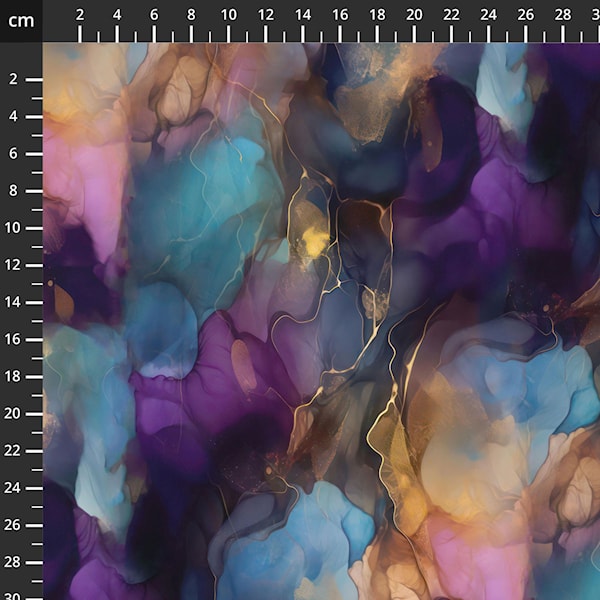
Task: Click the 10 mark on the top ruler
Action: point(228,15)
